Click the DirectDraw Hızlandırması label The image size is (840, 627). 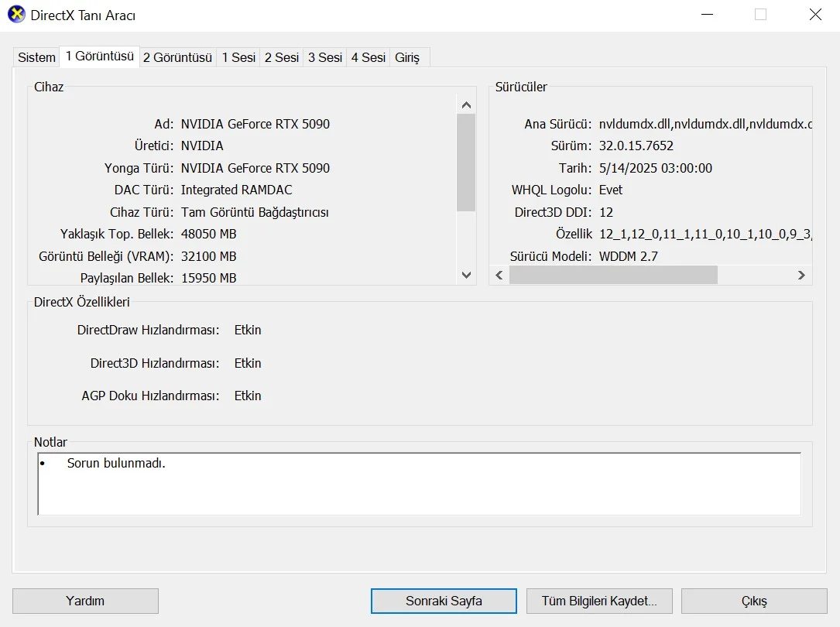149,330
